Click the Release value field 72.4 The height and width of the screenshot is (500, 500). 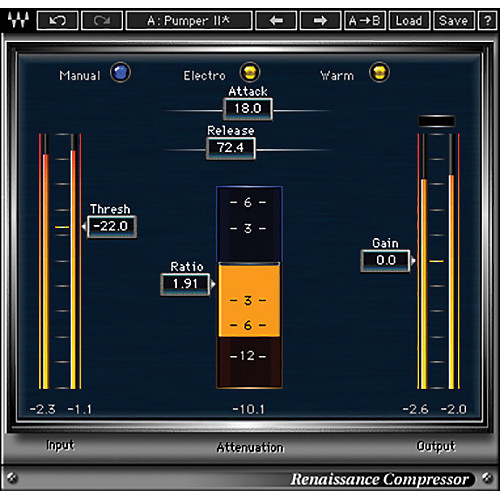231,148
